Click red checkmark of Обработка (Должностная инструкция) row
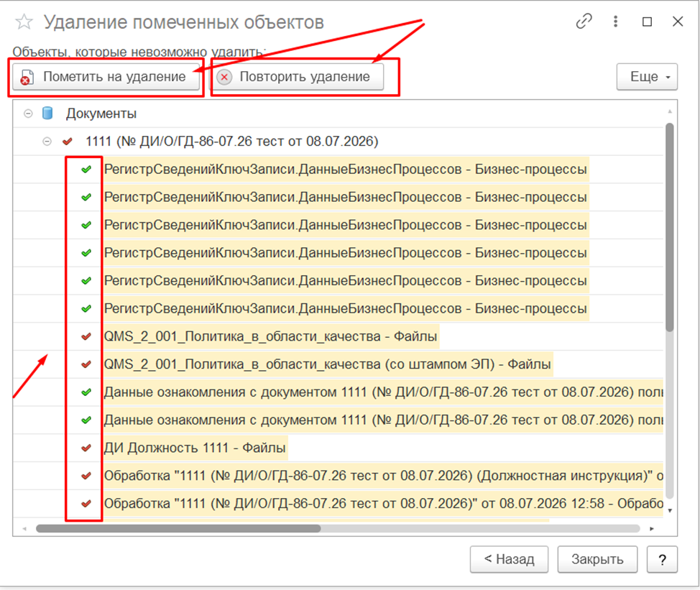Screen dimensions: 700x590 (x=86, y=476)
